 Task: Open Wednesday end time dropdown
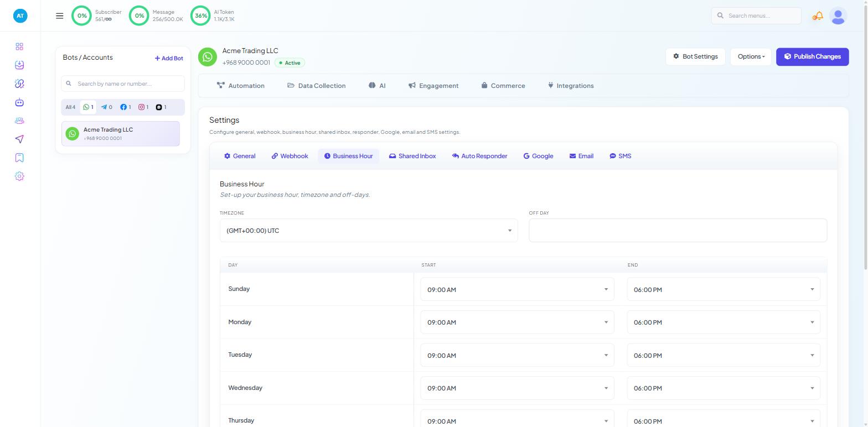(x=724, y=388)
